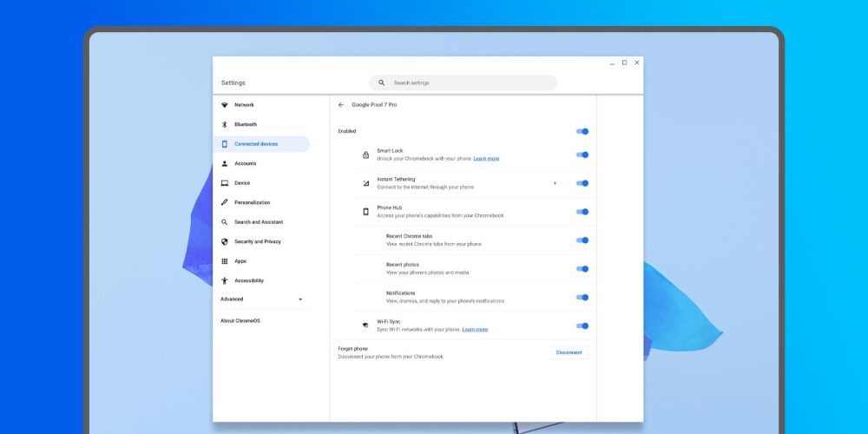Click the Network Wi-Fi icon in sidebar
Image resolution: width=868 pixels, height=434 pixels.
click(x=225, y=105)
